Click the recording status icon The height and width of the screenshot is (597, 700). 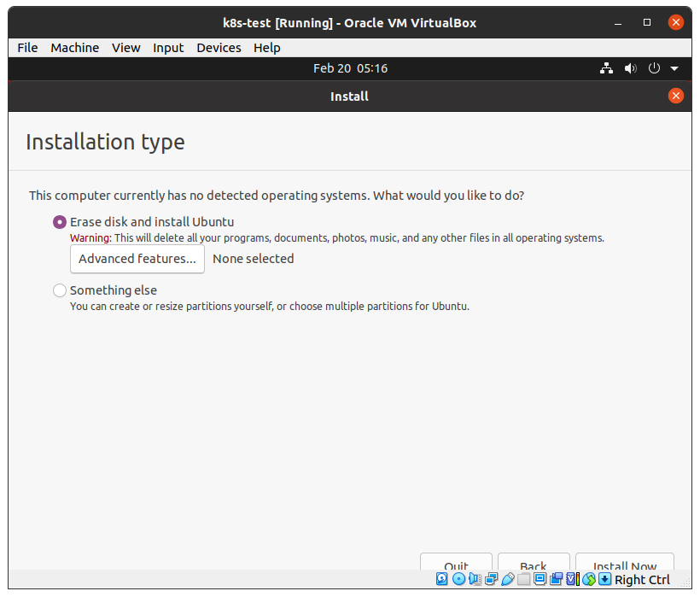557,579
